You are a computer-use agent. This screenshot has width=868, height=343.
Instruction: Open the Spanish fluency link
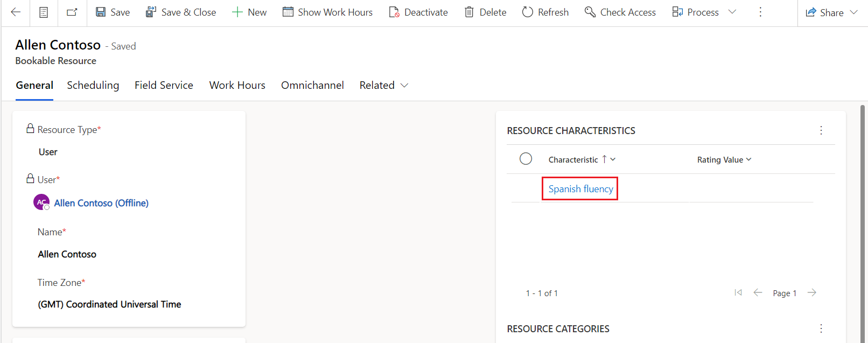tap(580, 189)
